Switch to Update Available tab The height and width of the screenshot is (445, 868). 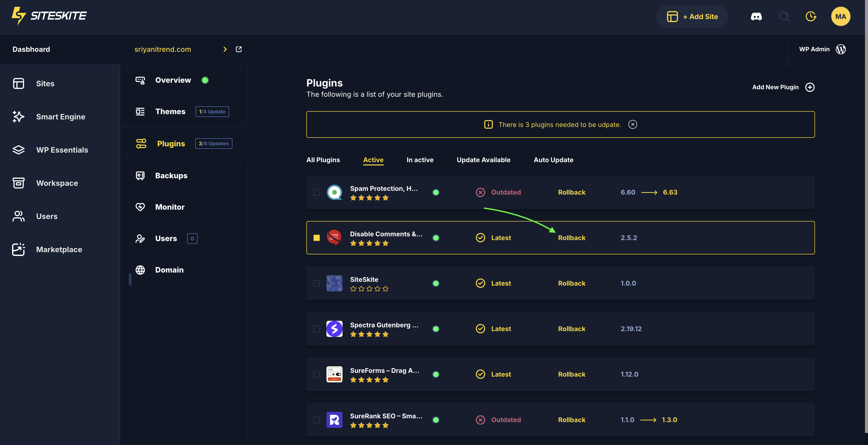click(x=483, y=160)
